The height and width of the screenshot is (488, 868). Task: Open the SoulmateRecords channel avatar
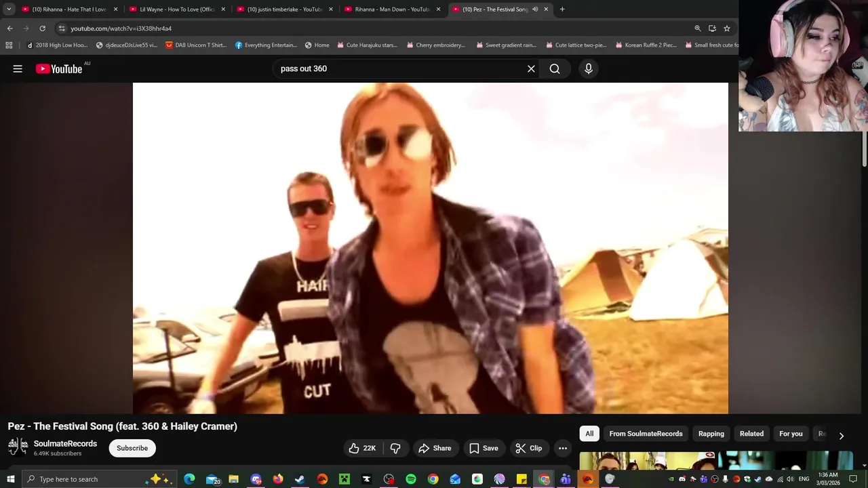click(x=18, y=447)
